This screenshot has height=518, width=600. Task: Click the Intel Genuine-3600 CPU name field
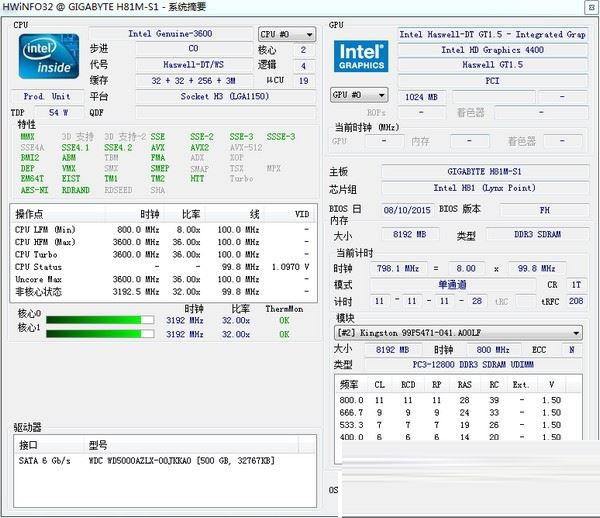pyautogui.click(x=170, y=34)
